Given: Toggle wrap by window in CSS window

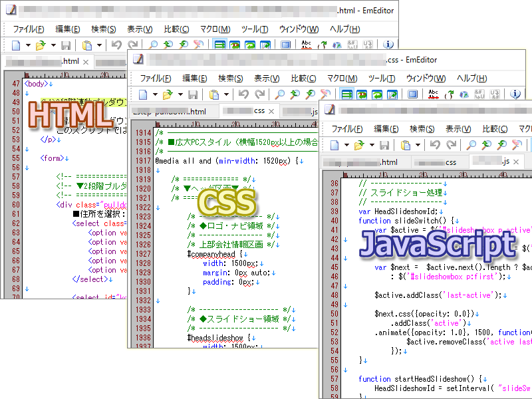Looking at the screenshot, I should pyautogui.click(x=377, y=94).
